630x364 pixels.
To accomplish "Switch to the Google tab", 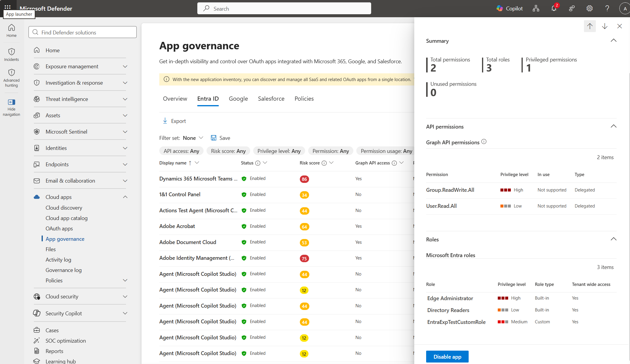I will pyautogui.click(x=238, y=99).
